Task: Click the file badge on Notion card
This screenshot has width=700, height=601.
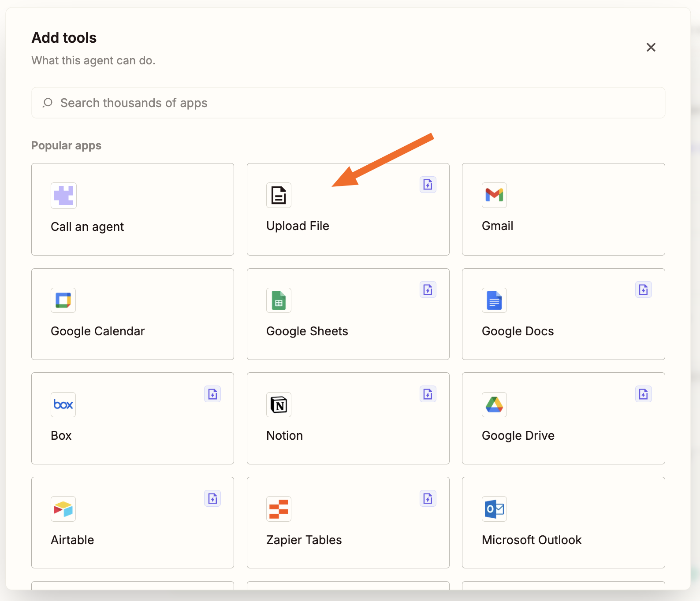Action: point(428,394)
